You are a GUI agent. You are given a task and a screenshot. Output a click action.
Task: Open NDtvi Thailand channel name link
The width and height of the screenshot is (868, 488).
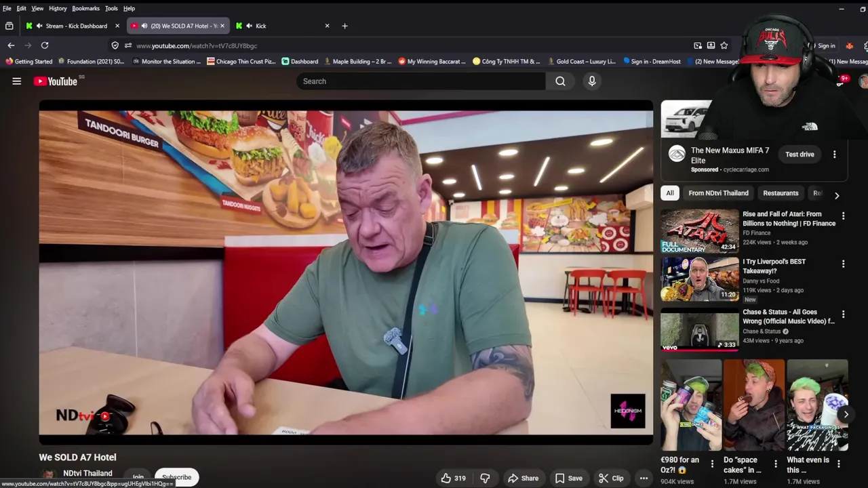[x=87, y=473]
